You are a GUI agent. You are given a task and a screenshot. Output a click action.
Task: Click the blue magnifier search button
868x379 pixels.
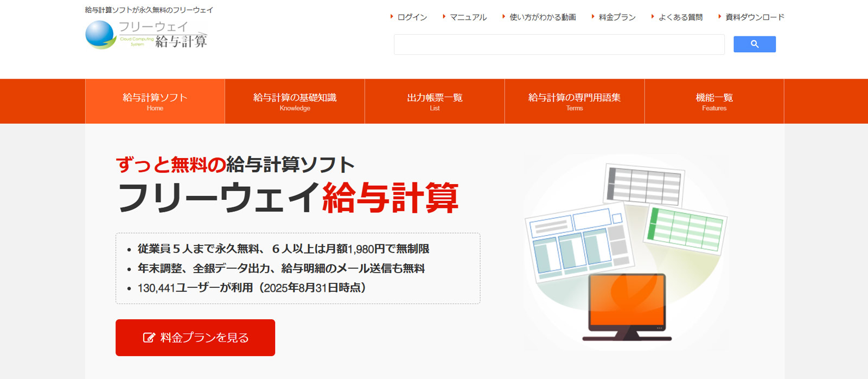(x=754, y=45)
